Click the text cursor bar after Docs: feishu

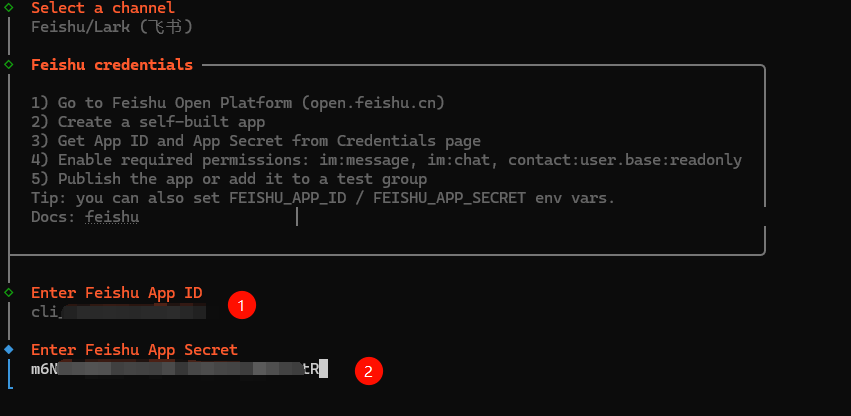tap(297, 216)
